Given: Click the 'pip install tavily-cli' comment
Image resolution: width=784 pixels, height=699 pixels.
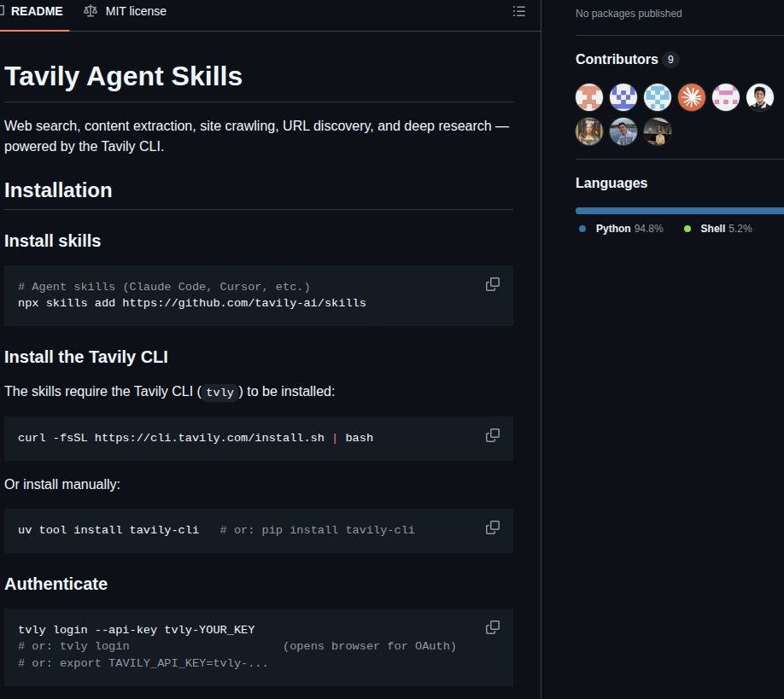Looking at the screenshot, I should [318, 530].
